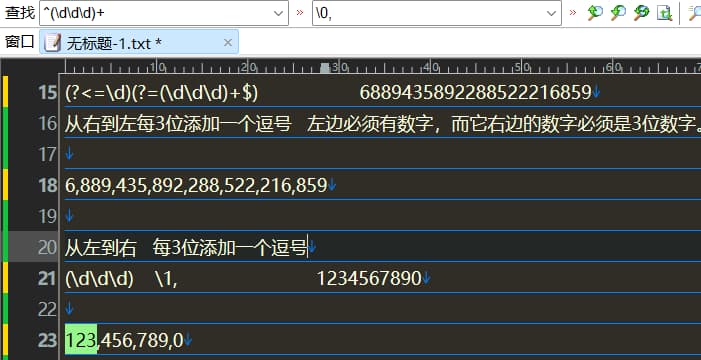Click ruler position marked 10

pos(157,67)
